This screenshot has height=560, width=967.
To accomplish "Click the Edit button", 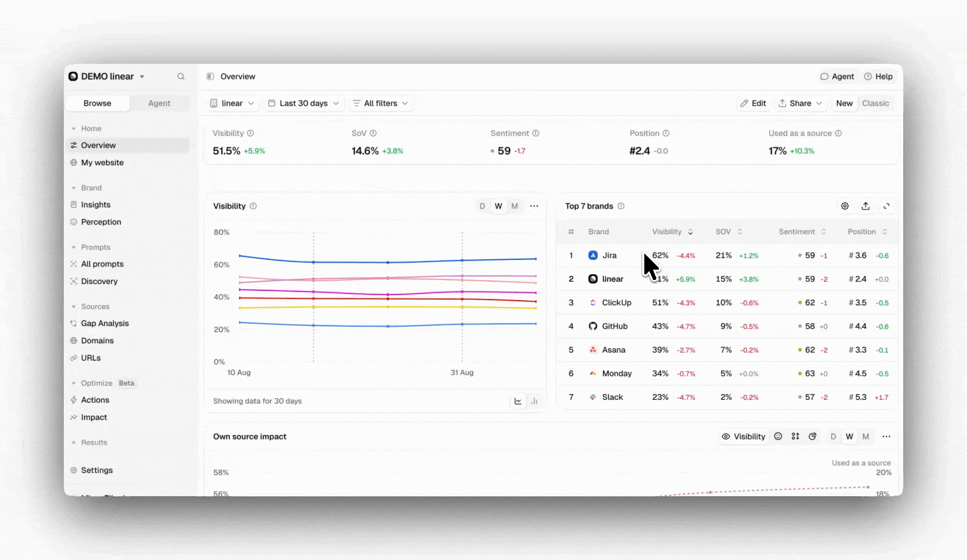I will tap(753, 103).
